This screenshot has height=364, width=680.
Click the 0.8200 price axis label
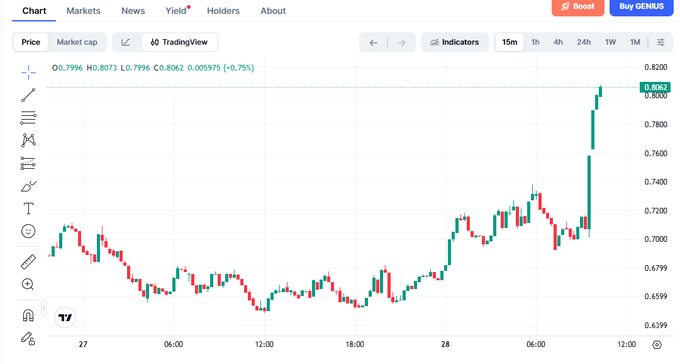(x=656, y=67)
